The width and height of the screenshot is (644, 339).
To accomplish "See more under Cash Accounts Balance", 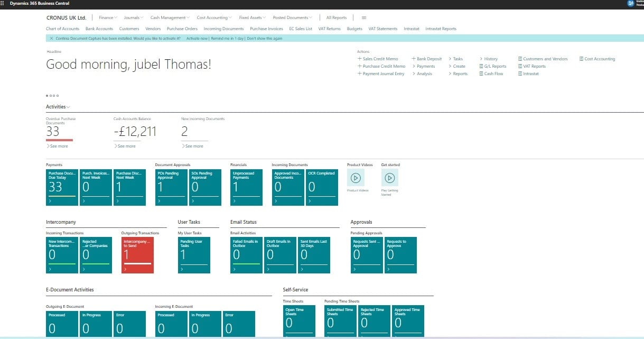I will (125, 146).
